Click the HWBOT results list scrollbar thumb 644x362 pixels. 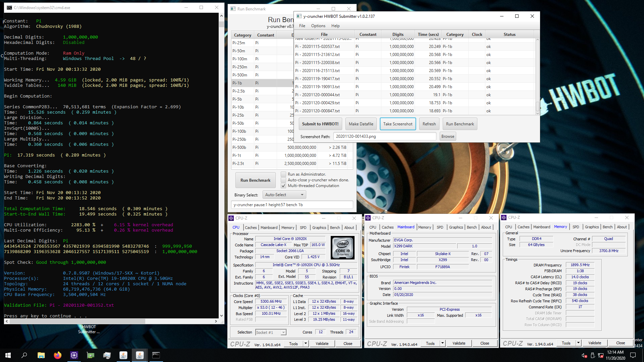coord(537,106)
